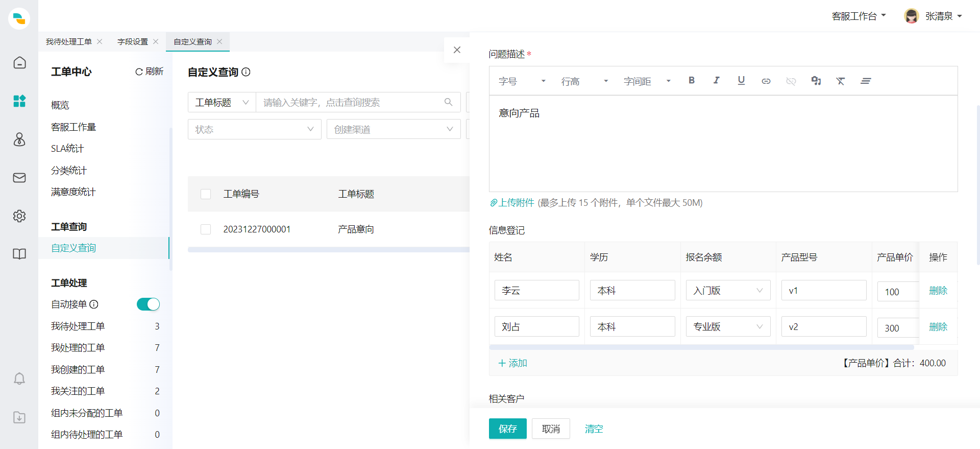Viewport: 980px width, 449px height.
Task: Close the 我待处理工单 tab
Action: (100, 41)
